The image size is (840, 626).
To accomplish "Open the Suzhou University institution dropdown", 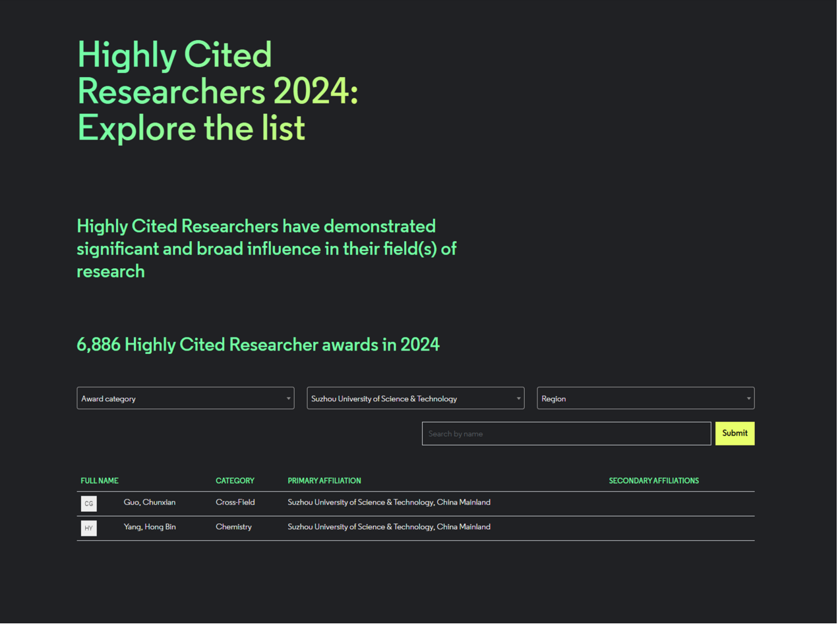I will (417, 400).
